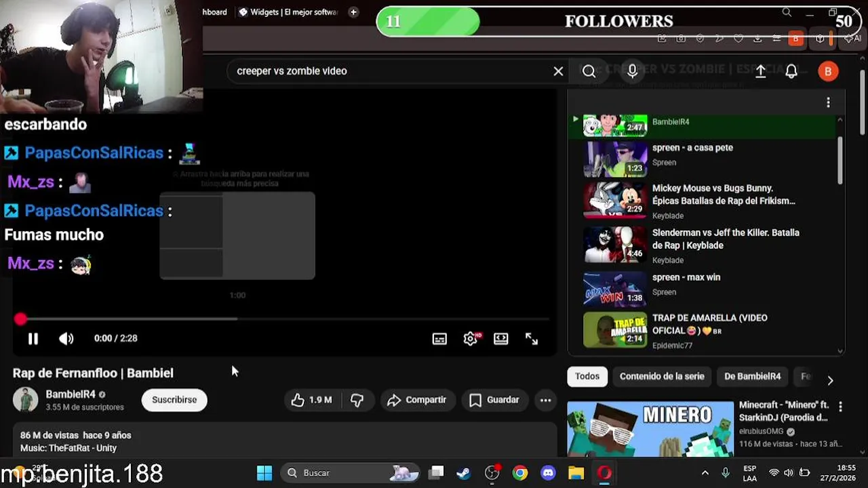Open Task View on taskbar

[437, 473]
